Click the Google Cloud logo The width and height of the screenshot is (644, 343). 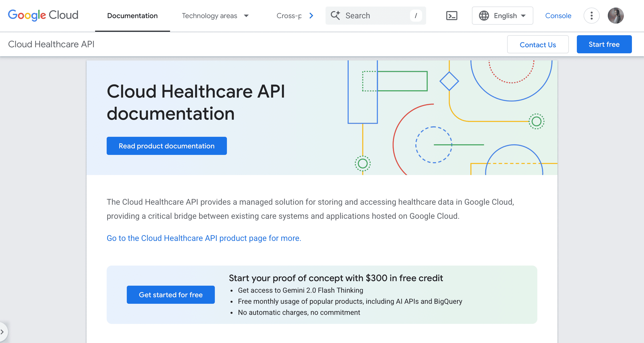point(43,15)
